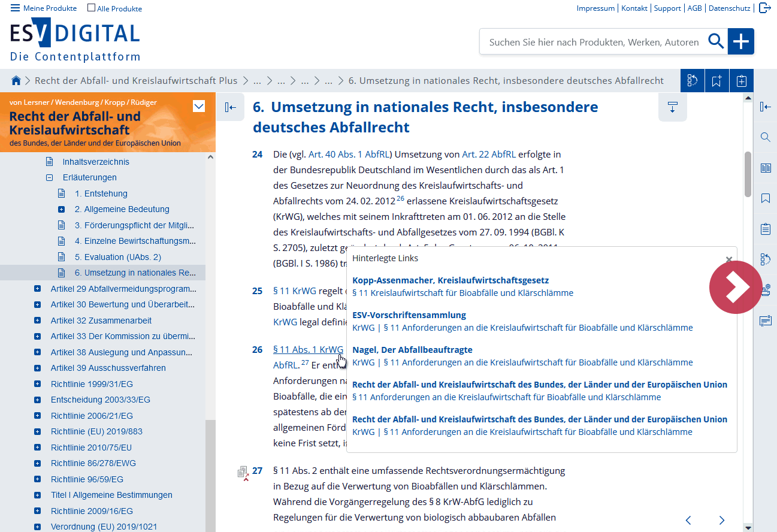Click into the product search field

(x=593, y=42)
